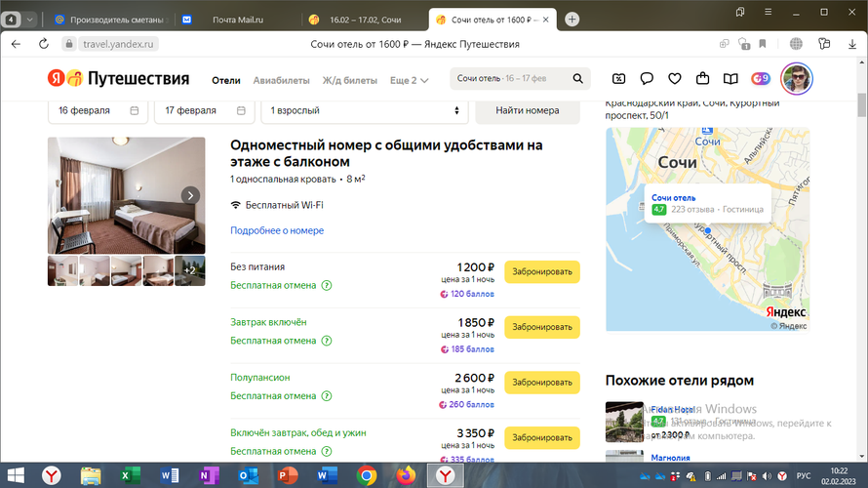This screenshot has width=868, height=488.
Task: Switch to 16.02 – 17.02, Сочи tab
Action: (x=364, y=20)
